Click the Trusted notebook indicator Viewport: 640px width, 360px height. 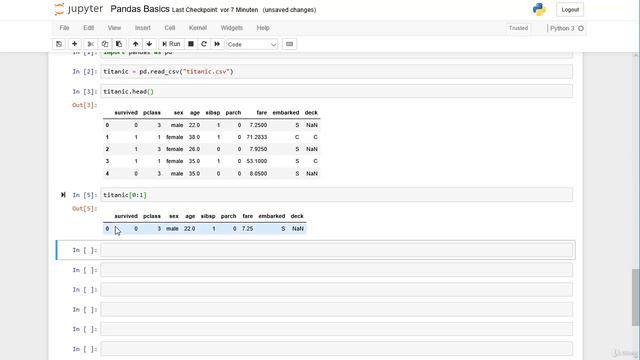(x=518, y=28)
